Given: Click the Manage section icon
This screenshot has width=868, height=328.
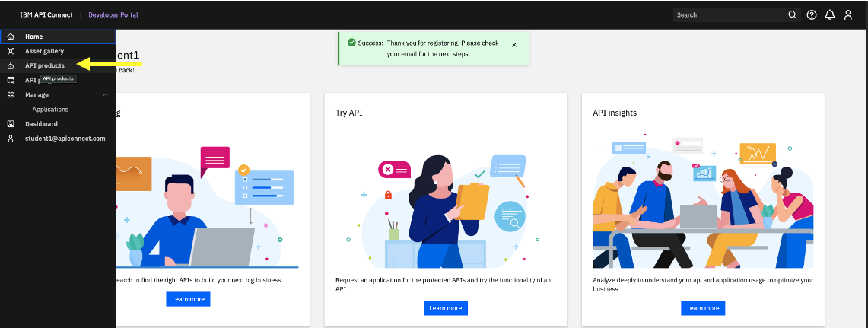Looking at the screenshot, I should tap(11, 94).
